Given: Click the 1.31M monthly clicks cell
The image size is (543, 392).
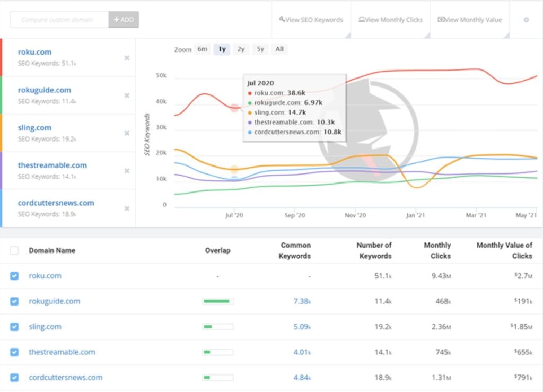Looking at the screenshot, I should (441, 378).
